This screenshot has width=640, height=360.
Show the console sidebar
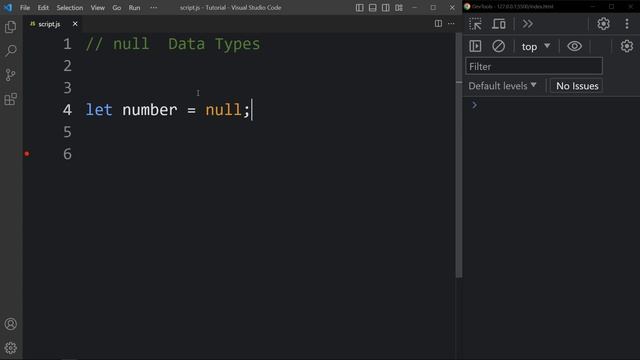point(475,46)
